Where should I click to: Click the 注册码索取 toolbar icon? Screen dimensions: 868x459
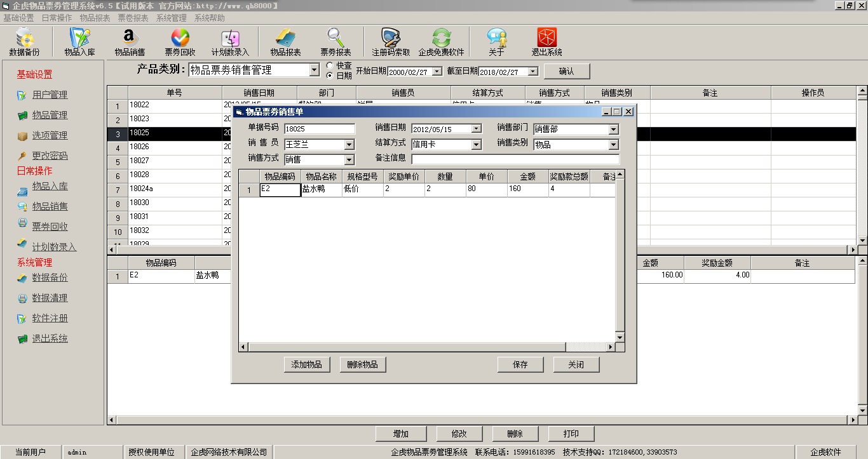[391, 43]
